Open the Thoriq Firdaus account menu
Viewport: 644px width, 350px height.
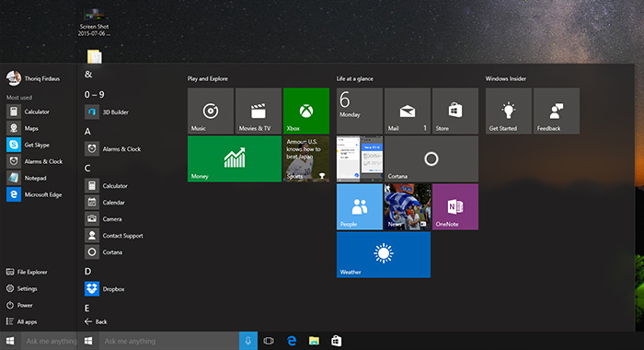(33, 78)
